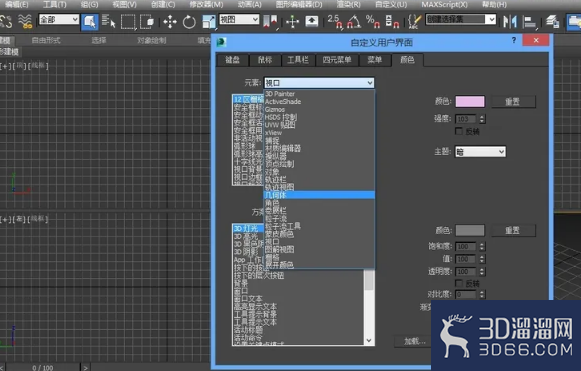Image resolution: width=581 pixels, height=371 pixels.
Task: Click the Bind to Space Warp icon
Action: coord(25,21)
